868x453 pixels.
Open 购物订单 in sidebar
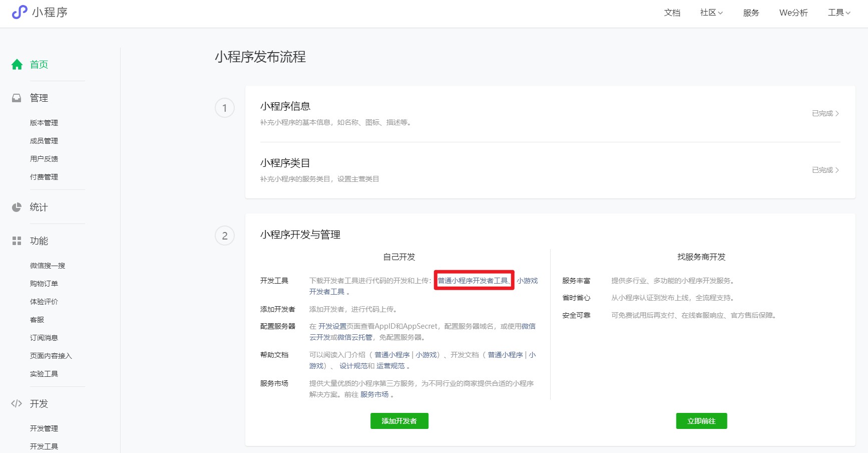pyautogui.click(x=44, y=284)
